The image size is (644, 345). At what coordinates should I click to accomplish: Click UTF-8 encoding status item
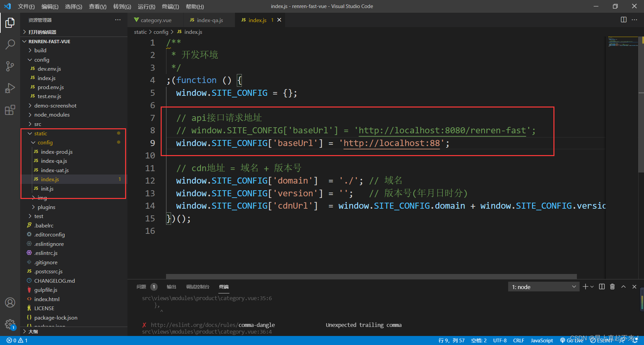500,340
